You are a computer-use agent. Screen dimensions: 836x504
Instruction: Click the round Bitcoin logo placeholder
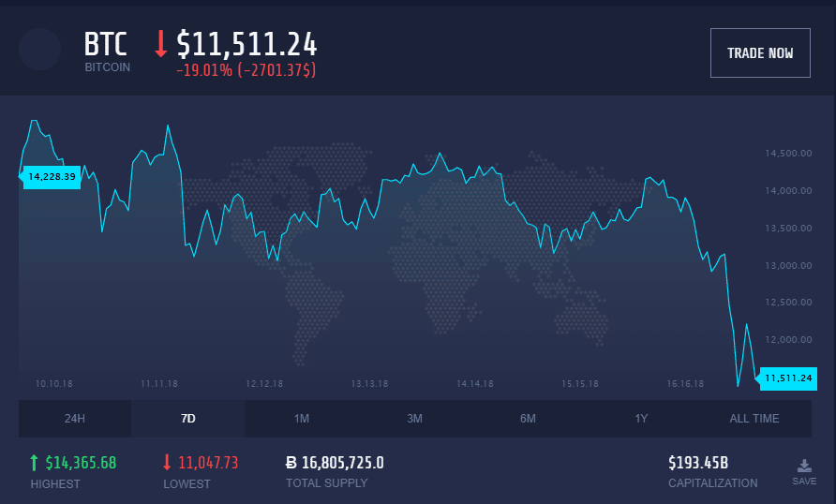coord(39,49)
